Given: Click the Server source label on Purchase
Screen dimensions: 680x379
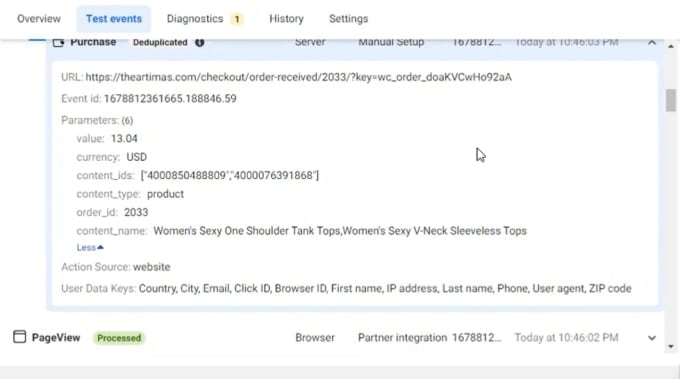Looking at the screenshot, I should click(310, 42).
